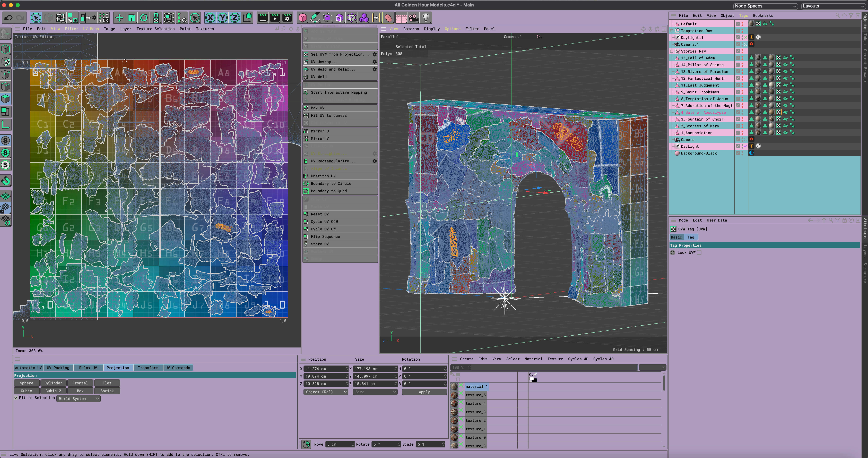868x458 pixels.
Task: Click the Apply button under Rotation
Action: pos(424,392)
